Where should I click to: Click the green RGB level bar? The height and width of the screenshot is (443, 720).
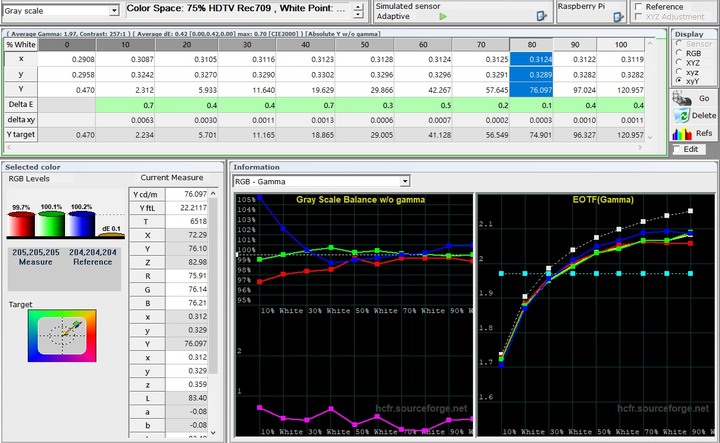pos(51,224)
